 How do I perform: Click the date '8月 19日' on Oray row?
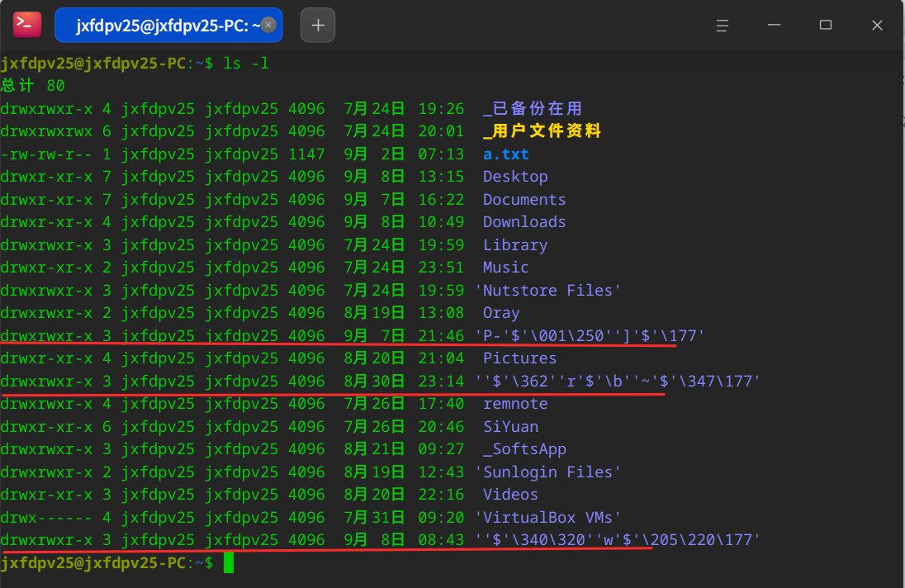(374, 313)
